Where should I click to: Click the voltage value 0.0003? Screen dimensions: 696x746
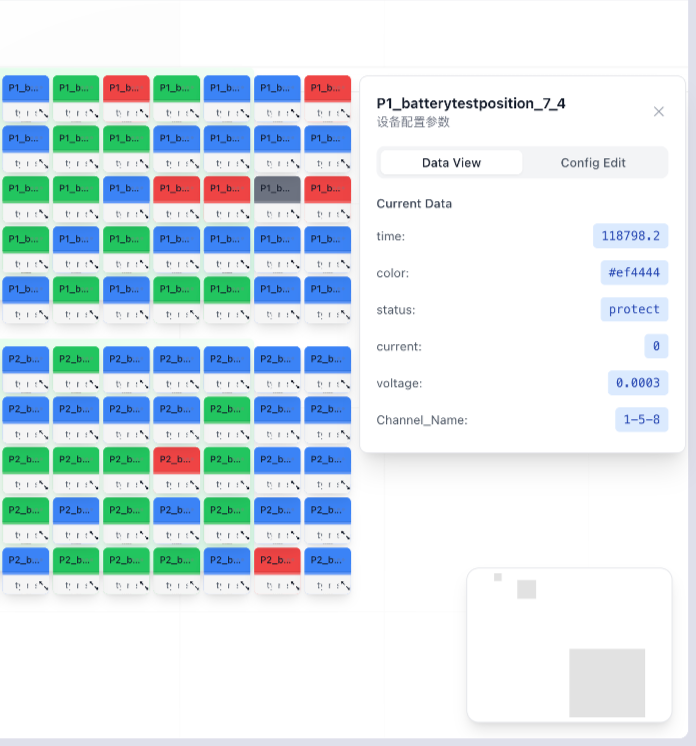637,383
